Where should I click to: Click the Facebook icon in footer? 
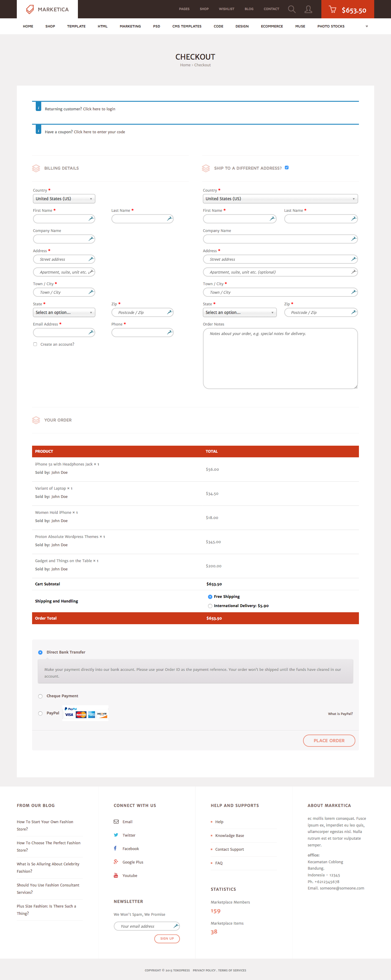click(115, 848)
